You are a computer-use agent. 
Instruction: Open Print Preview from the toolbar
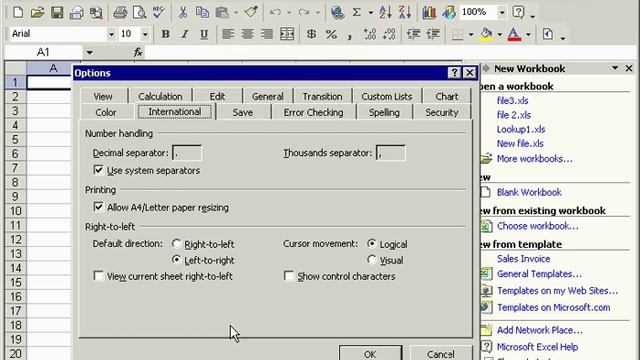click(140, 12)
